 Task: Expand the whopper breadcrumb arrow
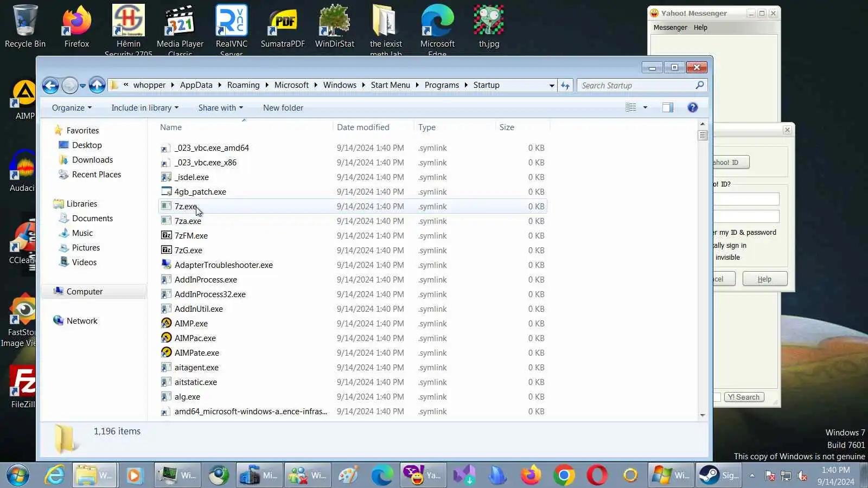pos(173,85)
